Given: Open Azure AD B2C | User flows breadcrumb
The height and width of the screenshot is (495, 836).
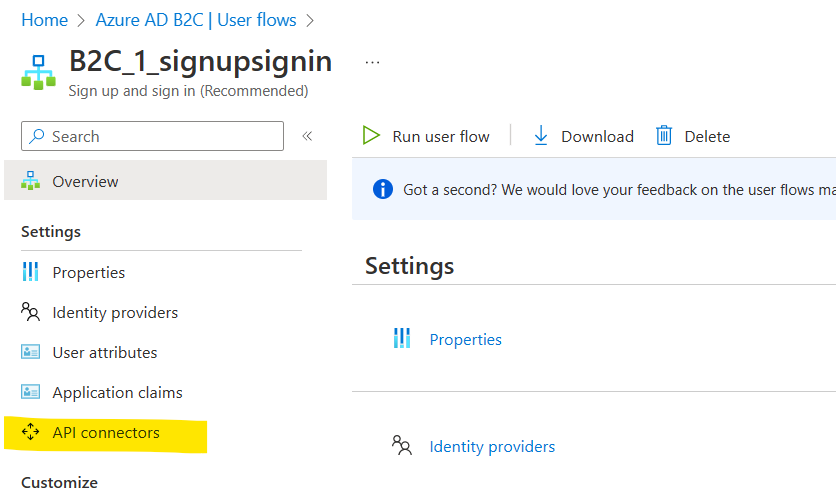Looking at the screenshot, I should [x=196, y=20].
